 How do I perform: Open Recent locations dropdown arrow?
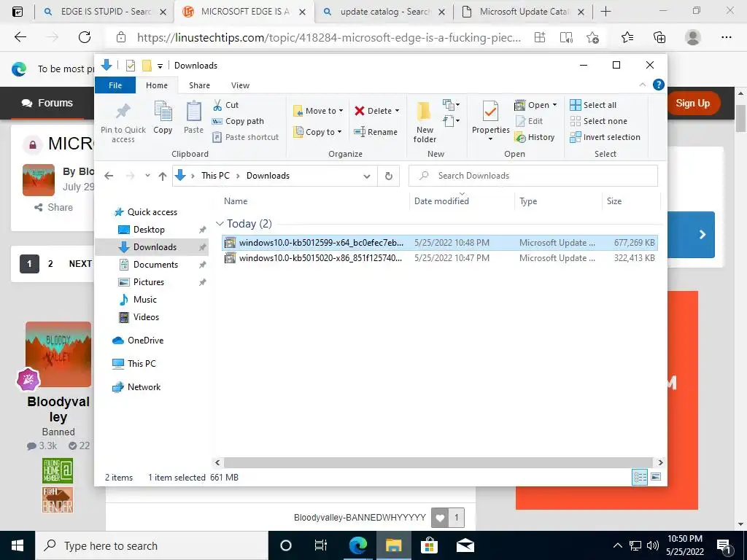click(147, 176)
